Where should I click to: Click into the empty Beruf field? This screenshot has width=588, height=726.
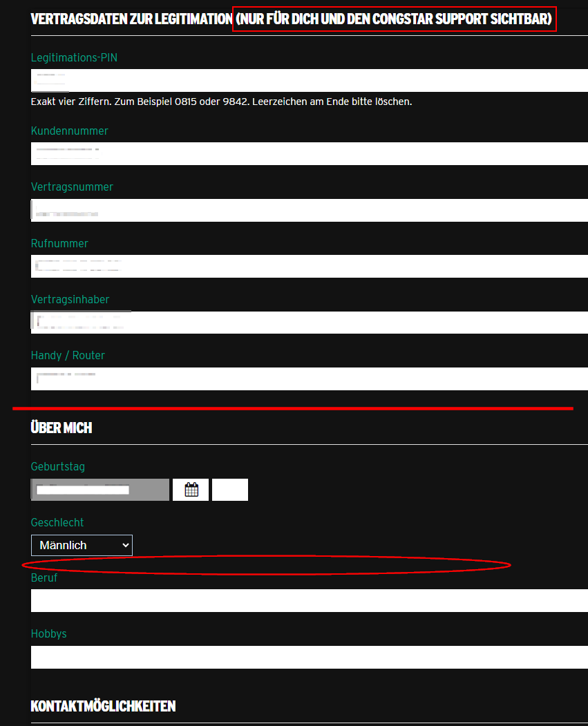click(309, 600)
